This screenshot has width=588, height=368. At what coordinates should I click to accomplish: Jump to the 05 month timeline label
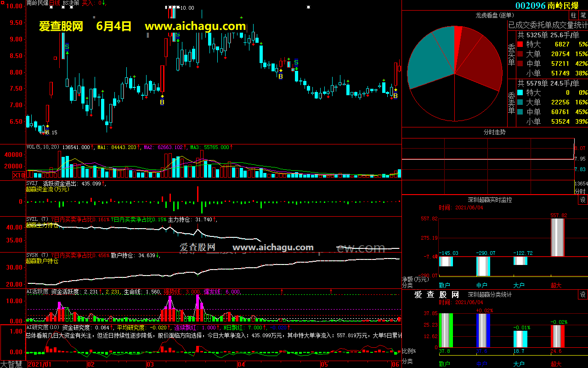pos(324,364)
